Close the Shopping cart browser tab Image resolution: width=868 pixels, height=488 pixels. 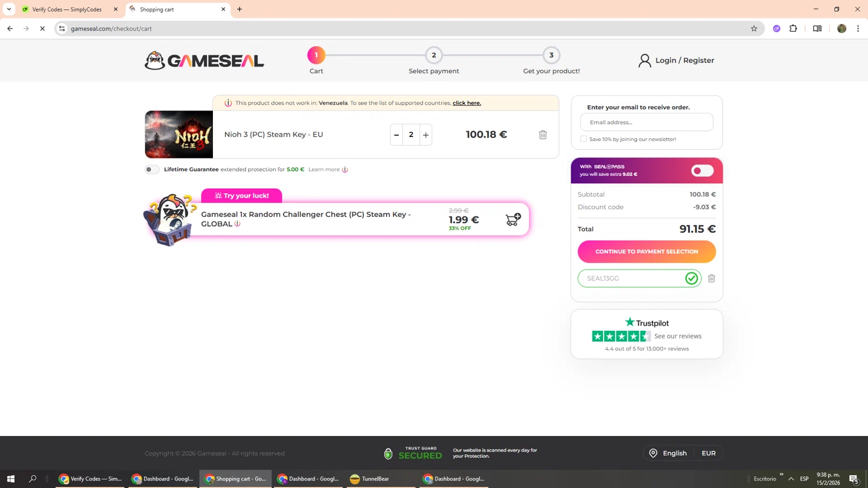coord(223,9)
